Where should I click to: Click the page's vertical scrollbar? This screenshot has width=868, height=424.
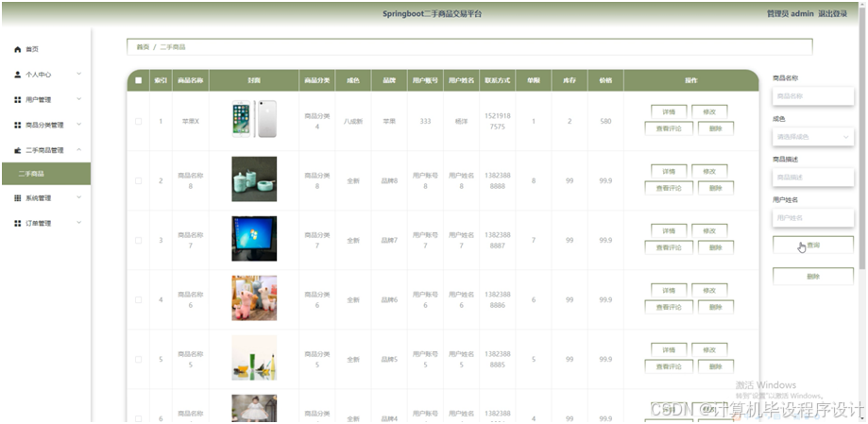click(863, 139)
